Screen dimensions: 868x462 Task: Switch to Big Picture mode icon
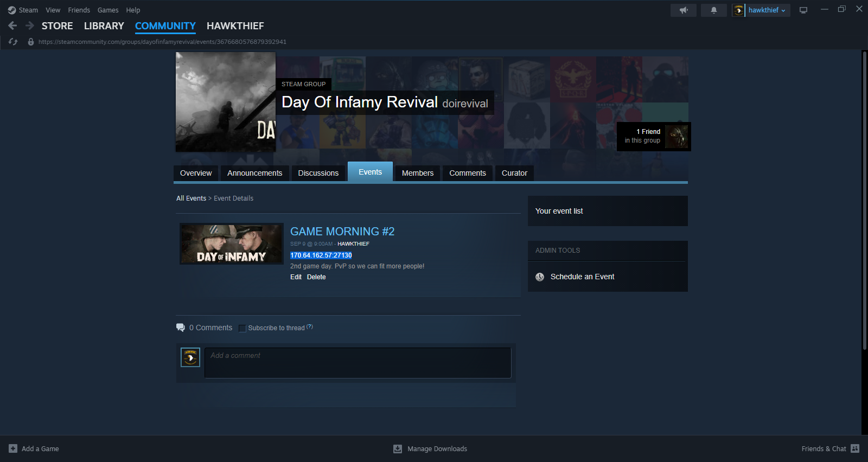pos(803,10)
